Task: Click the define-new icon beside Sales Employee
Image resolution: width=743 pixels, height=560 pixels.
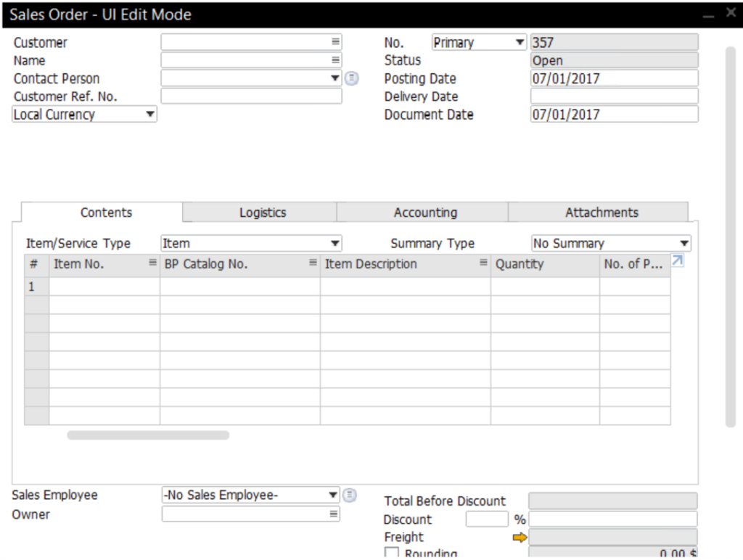Action: (x=351, y=494)
